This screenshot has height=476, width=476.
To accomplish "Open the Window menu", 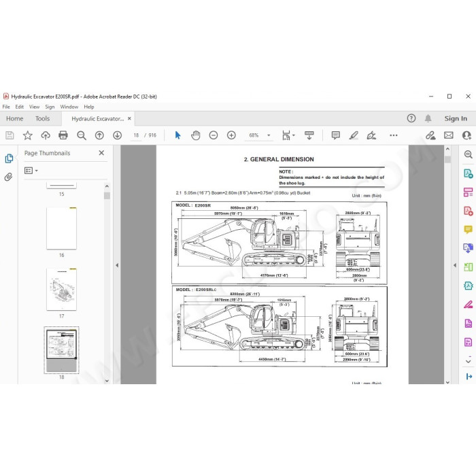I will 69,107.
